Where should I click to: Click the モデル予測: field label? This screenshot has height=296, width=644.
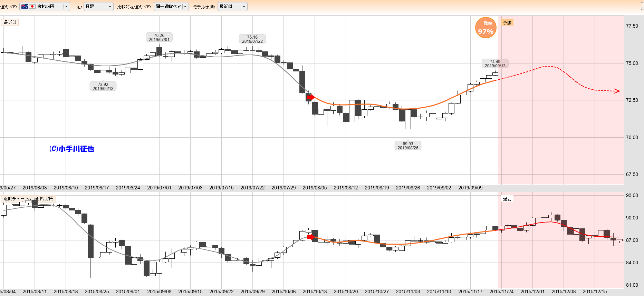[x=204, y=7]
